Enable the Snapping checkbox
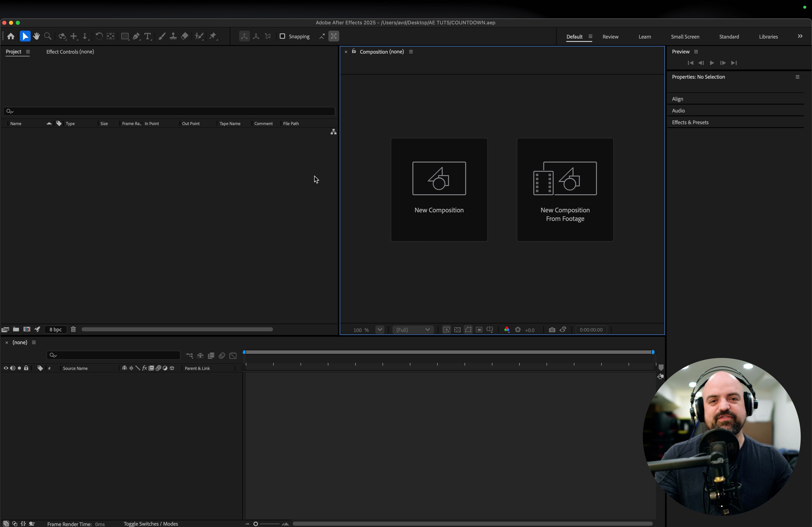812x527 pixels. (282, 37)
